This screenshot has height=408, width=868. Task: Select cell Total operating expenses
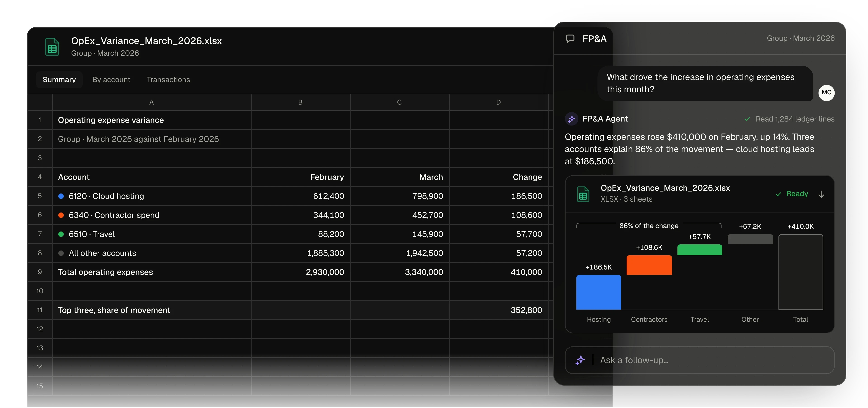[152, 272]
